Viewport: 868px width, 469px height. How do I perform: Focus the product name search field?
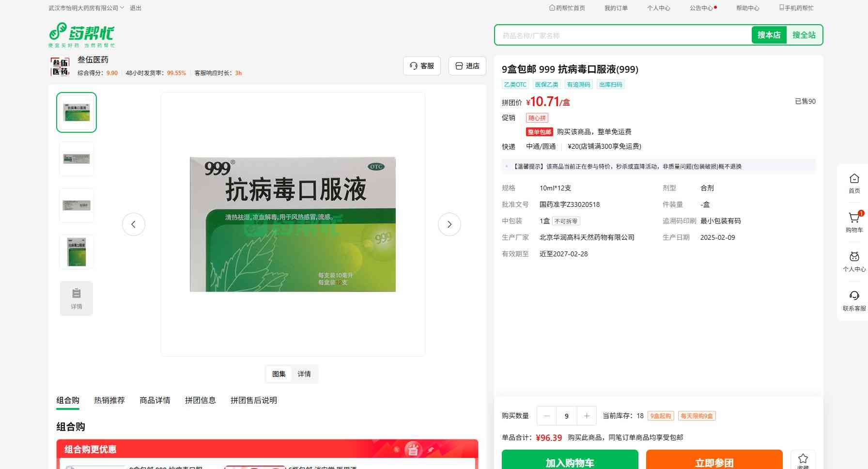pyautogui.click(x=623, y=35)
